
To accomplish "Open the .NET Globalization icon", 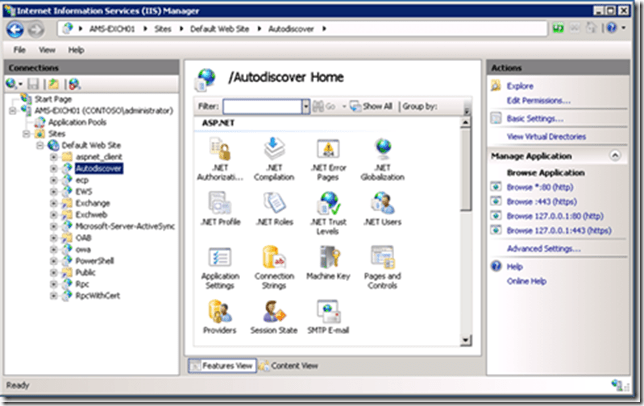I will point(382,150).
